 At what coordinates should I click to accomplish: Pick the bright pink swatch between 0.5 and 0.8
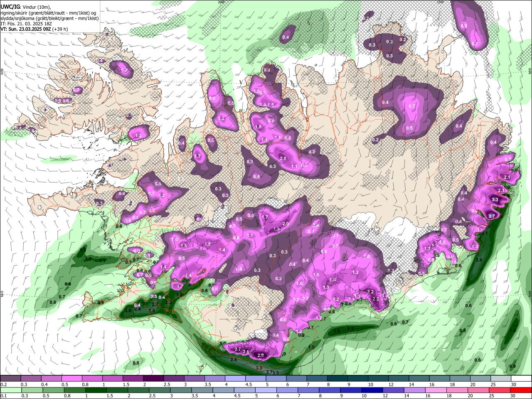click(x=71, y=378)
